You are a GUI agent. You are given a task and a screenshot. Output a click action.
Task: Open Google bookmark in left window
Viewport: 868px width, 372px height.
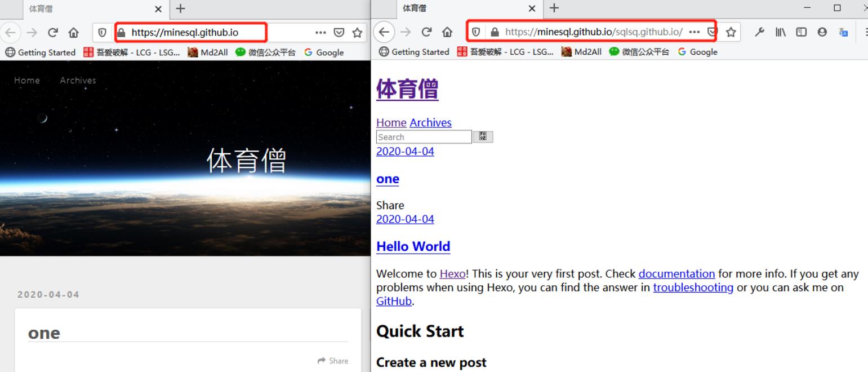coord(324,52)
